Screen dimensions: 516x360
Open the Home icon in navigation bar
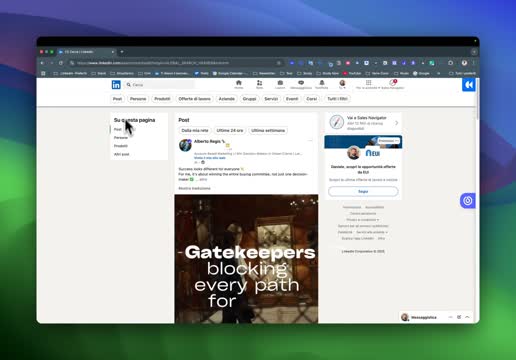point(239,83)
